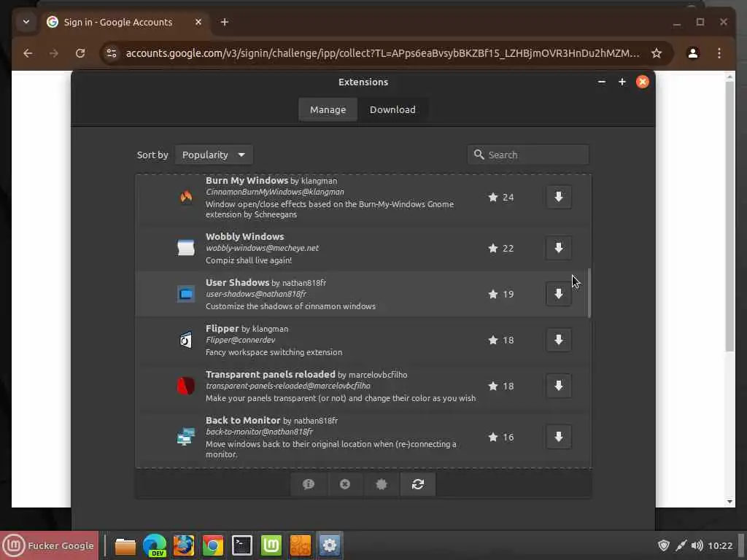Image resolution: width=747 pixels, height=560 pixels.
Task: Open the terminal from the taskbar
Action: click(x=242, y=545)
